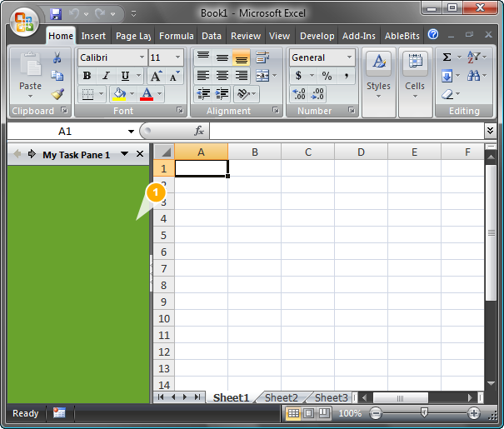Switch to the Insert ribbon tab
The width and height of the screenshot is (504, 429).
[93, 36]
